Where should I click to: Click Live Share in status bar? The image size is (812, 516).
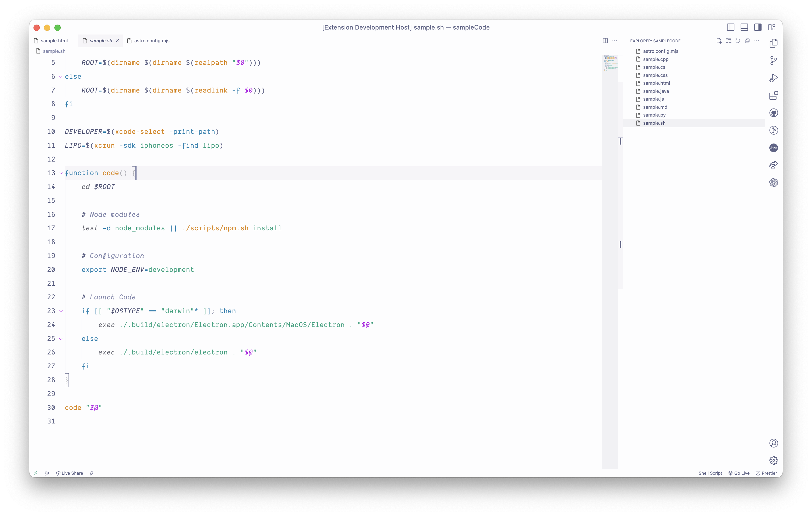tap(70, 473)
